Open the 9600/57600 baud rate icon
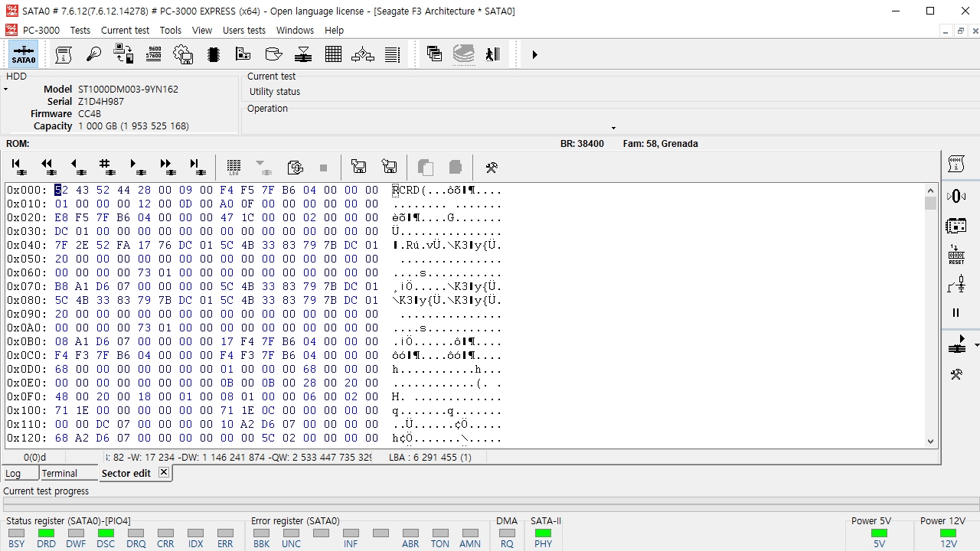 point(153,54)
